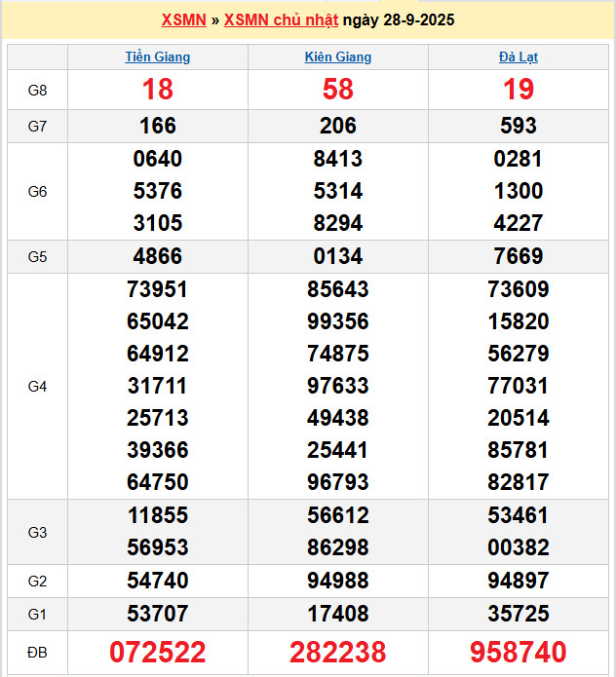616x677 pixels.
Task: Click the G8 row label
Action: coord(37,90)
